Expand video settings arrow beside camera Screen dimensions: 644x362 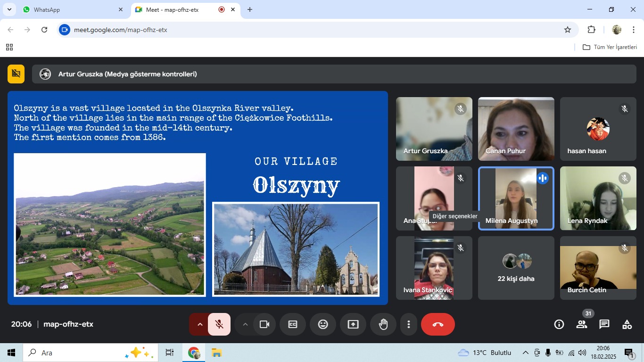pyautogui.click(x=245, y=324)
